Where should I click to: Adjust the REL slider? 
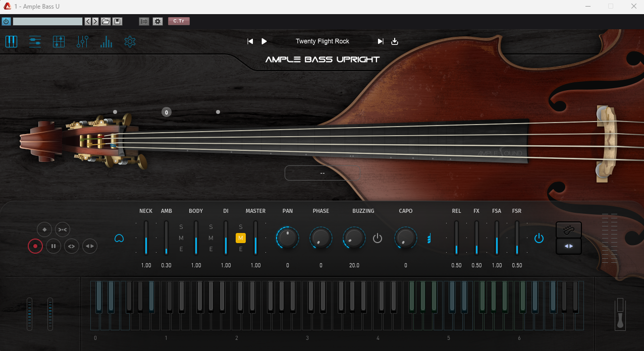(x=456, y=238)
